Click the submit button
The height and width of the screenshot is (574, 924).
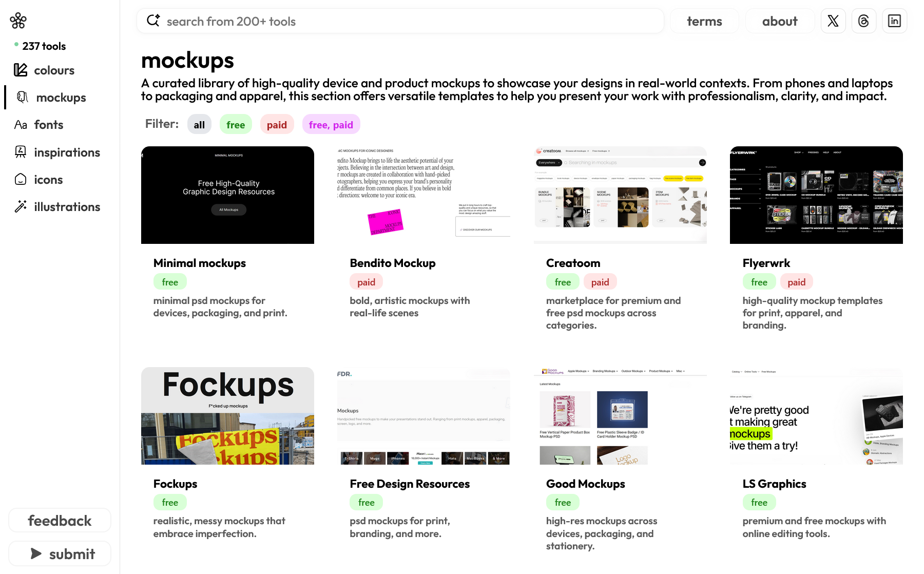pos(60,553)
